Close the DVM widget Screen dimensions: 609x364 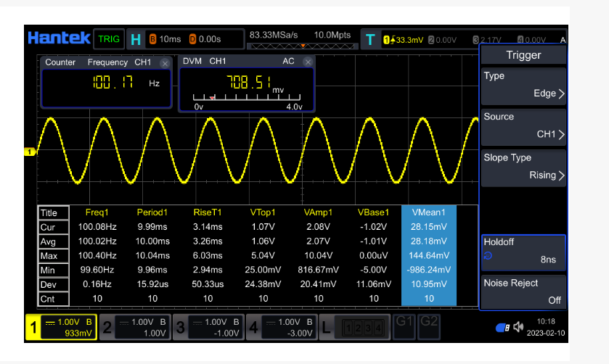click(307, 62)
